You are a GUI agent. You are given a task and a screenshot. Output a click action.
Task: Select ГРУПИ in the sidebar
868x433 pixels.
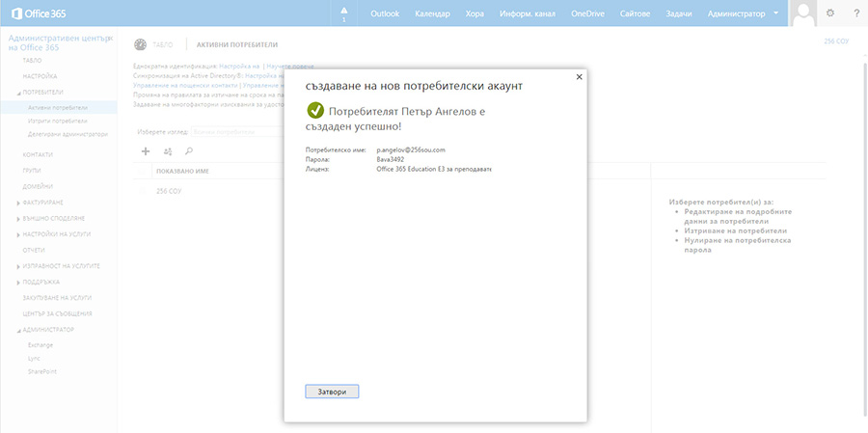click(x=32, y=171)
